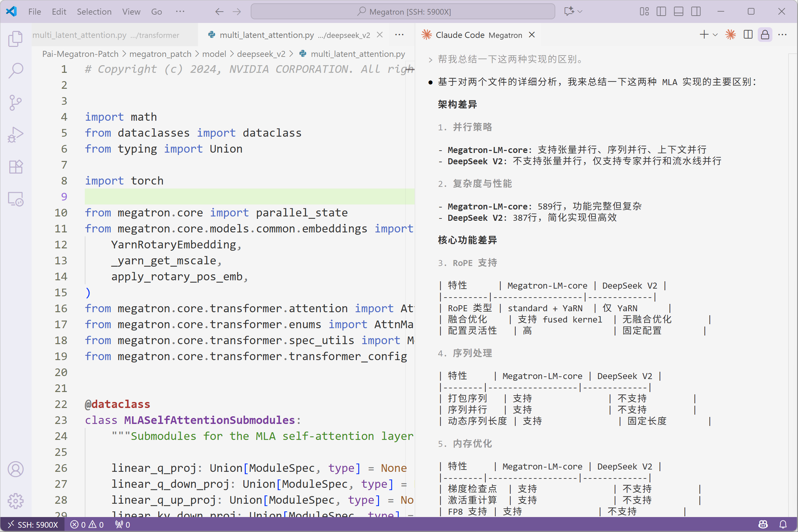Image resolution: width=798 pixels, height=532 pixels.
Task: Click the Megatron SSH command center search
Action: (403, 12)
